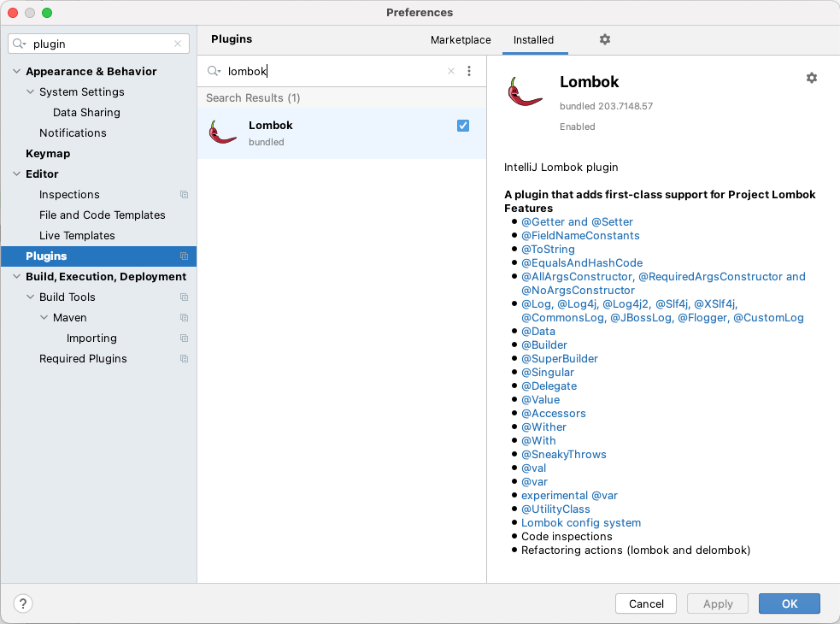840x624 pixels.
Task: Click the project-level icon next to Build Tools
Action: coord(185,297)
